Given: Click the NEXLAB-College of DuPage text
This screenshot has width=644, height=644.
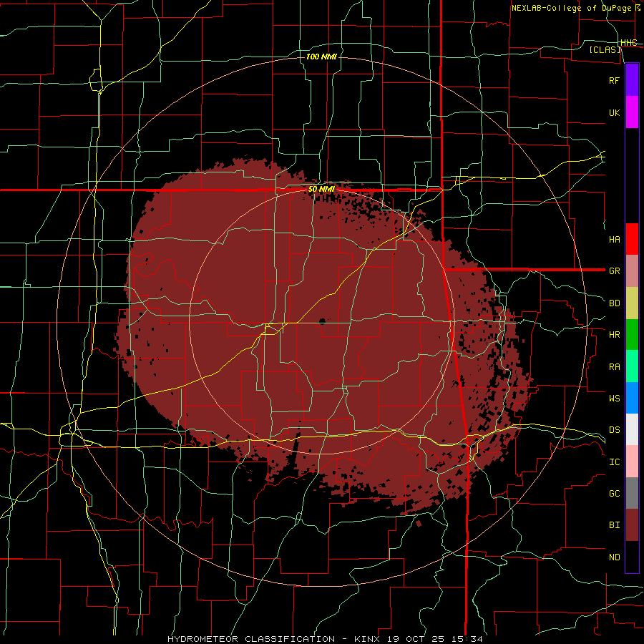Looking at the screenshot, I should pyautogui.click(x=571, y=8).
